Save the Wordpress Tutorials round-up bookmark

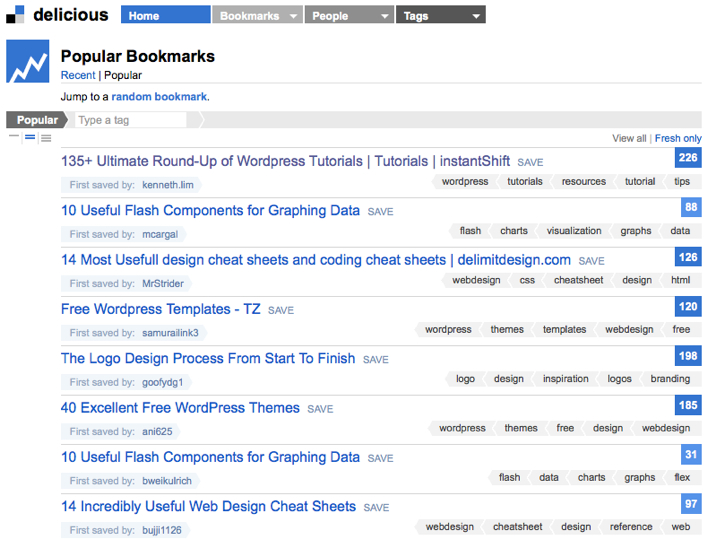[530, 163]
